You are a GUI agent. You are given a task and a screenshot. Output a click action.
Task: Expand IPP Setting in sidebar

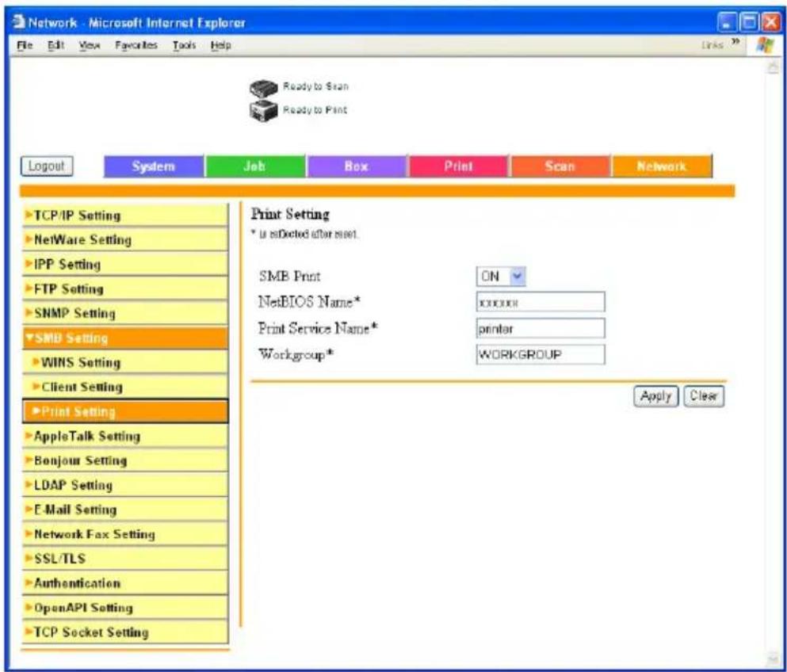pyautogui.click(x=125, y=264)
